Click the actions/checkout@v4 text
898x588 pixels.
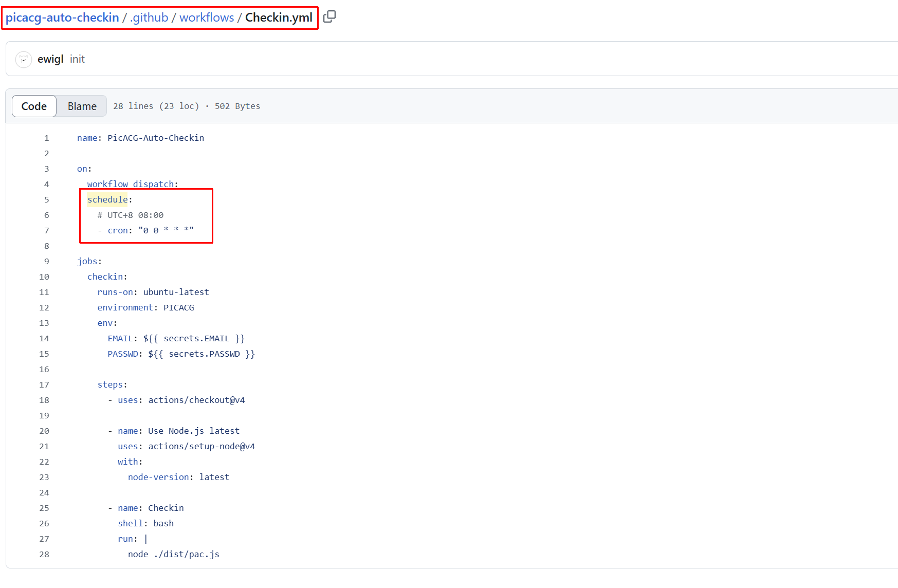click(x=196, y=400)
